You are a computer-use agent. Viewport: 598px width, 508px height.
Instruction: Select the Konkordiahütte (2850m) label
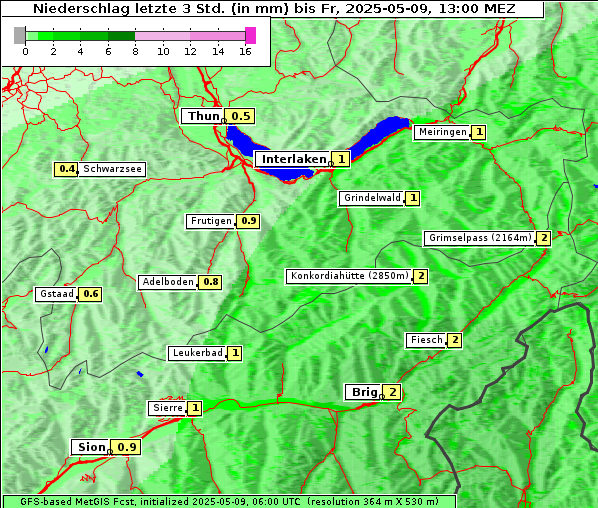tap(349, 276)
